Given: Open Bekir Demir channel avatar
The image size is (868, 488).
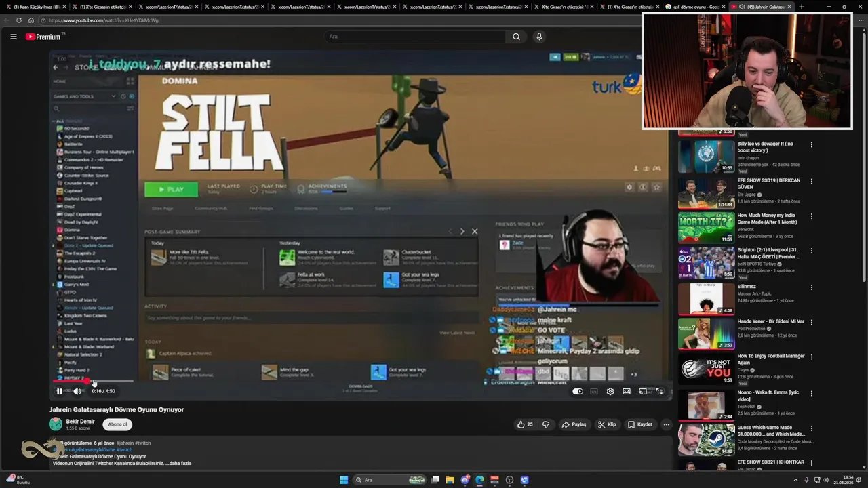Looking at the screenshot, I should point(56,424).
